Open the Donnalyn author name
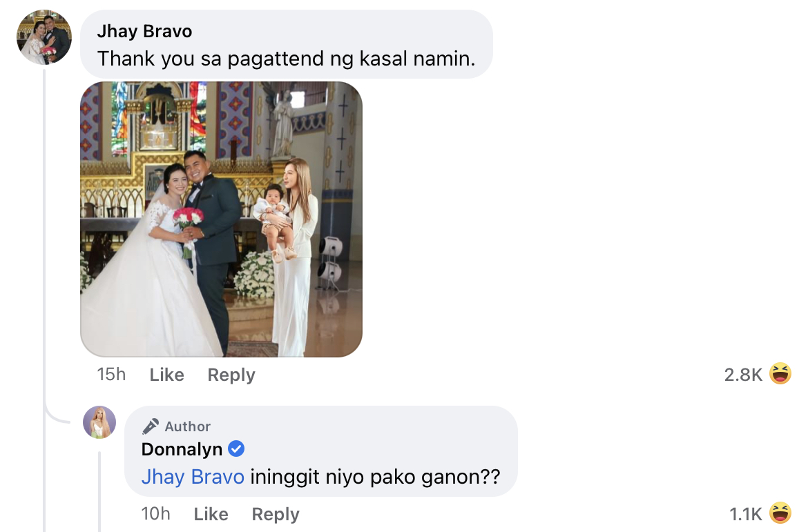The height and width of the screenshot is (532, 808). point(182,449)
